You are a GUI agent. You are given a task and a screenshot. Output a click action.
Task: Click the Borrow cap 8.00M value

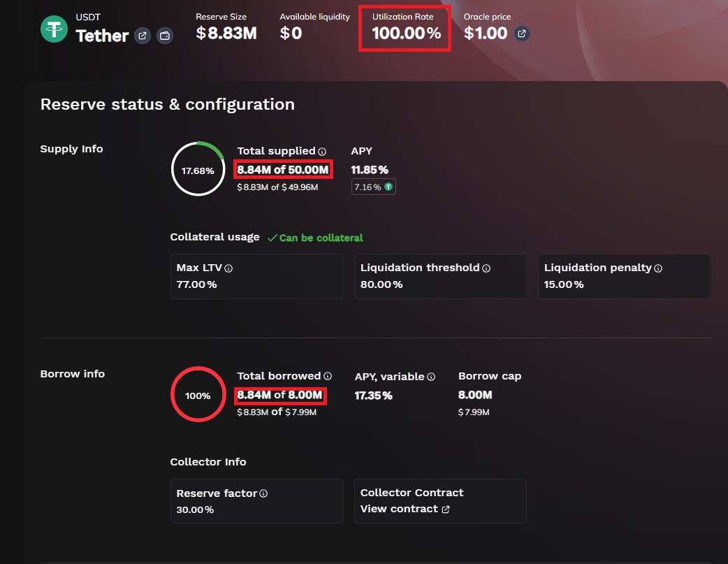[475, 395]
